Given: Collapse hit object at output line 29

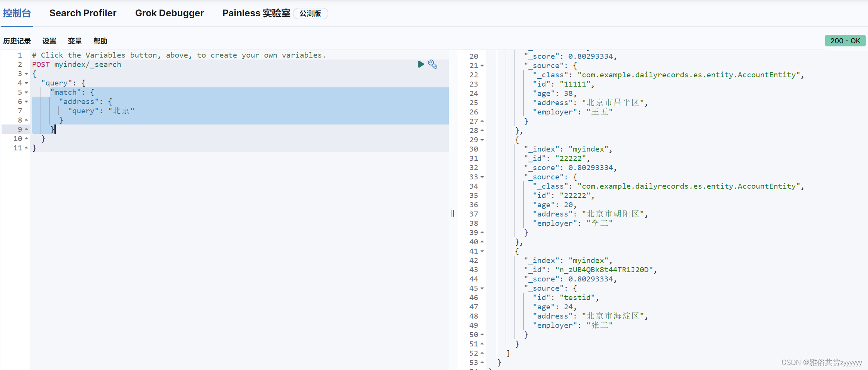Looking at the screenshot, I should [482, 140].
